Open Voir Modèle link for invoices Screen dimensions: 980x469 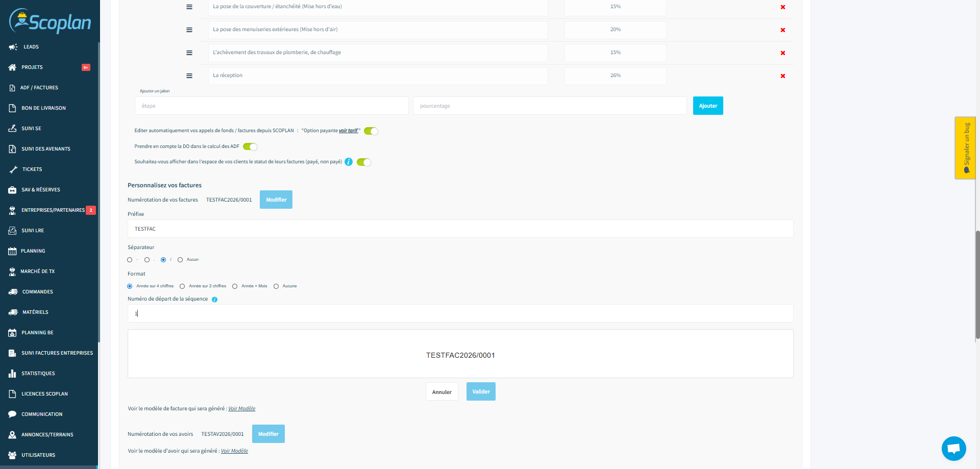point(241,409)
